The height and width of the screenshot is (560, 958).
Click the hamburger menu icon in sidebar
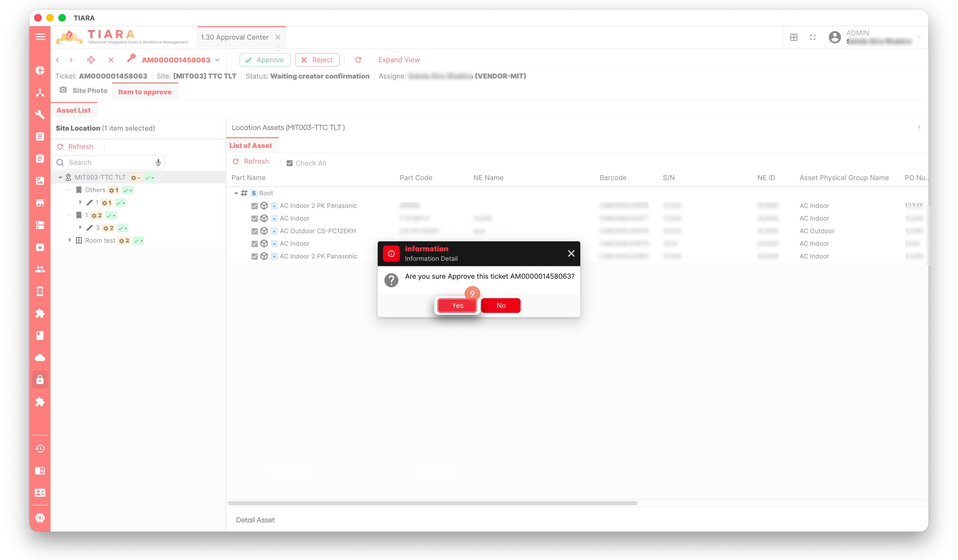pos(40,37)
